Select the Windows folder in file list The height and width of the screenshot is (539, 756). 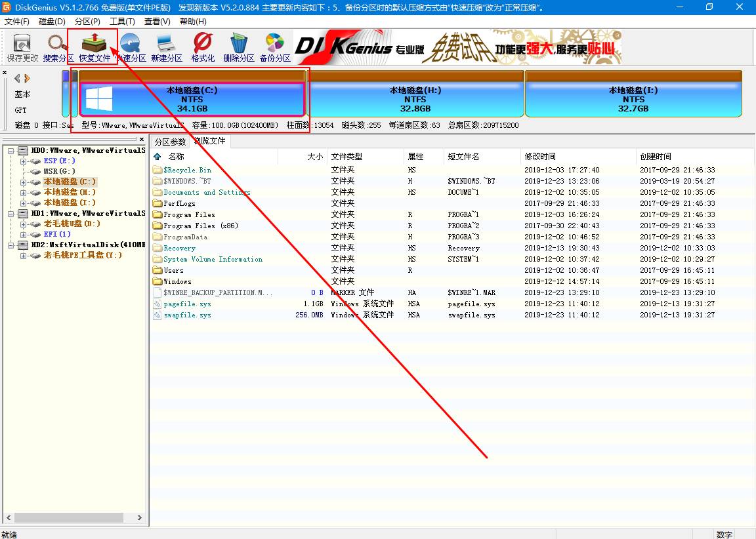[x=177, y=281]
